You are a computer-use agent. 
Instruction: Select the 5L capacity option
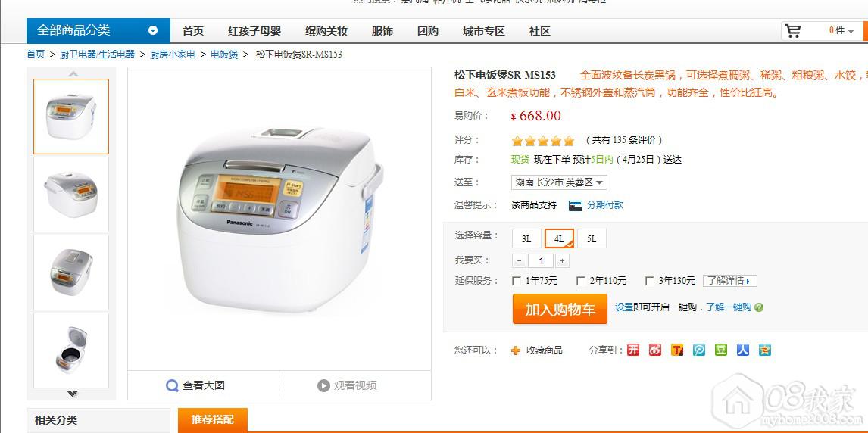pos(592,239)
